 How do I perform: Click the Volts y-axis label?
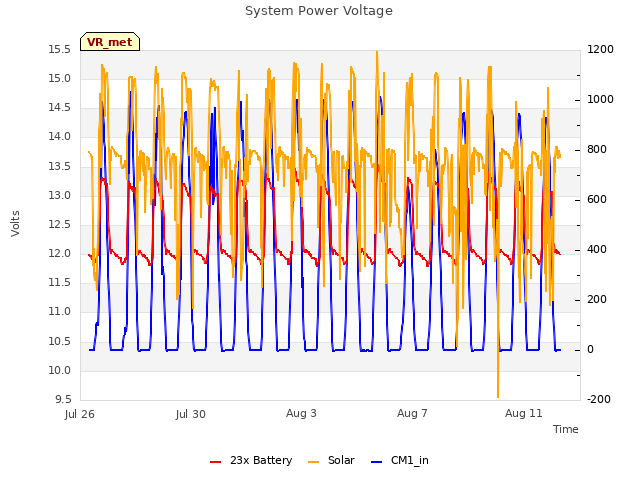click(15, 223)
